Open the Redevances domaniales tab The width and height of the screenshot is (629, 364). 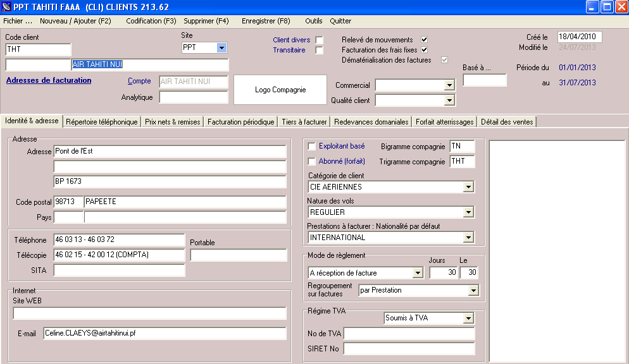[371, 122]
